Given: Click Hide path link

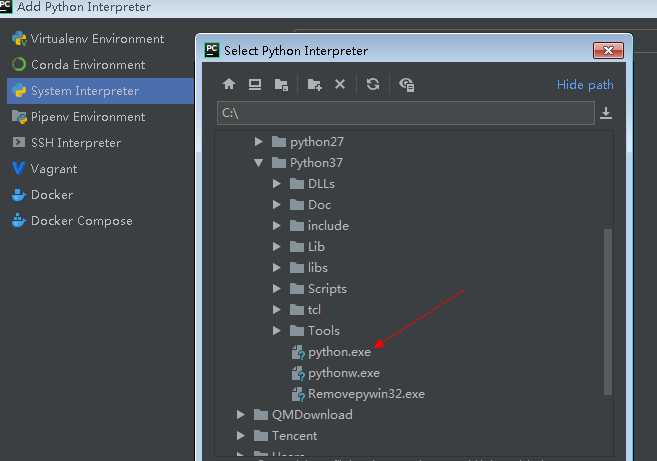Looking at the screenshot, I should [585, 85].
